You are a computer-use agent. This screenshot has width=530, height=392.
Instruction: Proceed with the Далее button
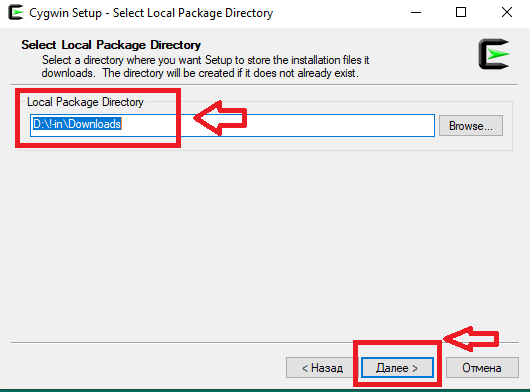pos(397,367)
